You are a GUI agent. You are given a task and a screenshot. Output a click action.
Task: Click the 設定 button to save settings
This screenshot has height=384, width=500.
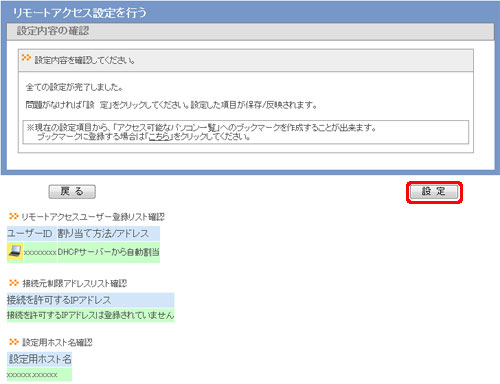434,192
